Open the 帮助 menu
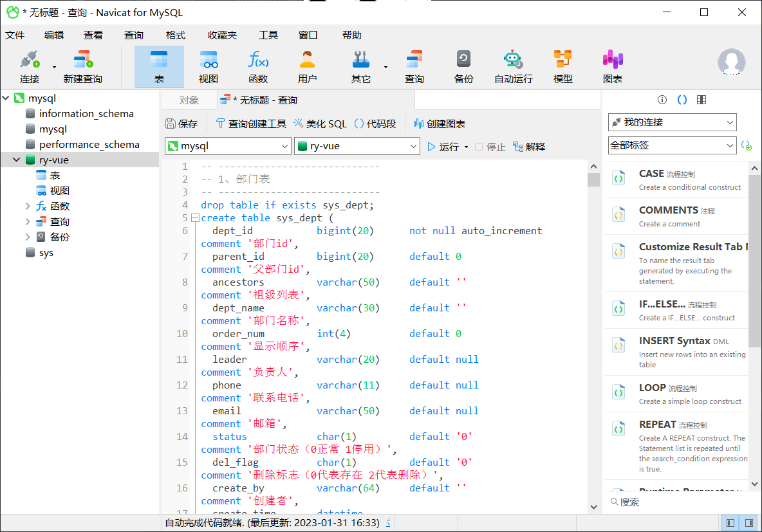The width and height of the screenshot is (762, 532). [352, 35]
